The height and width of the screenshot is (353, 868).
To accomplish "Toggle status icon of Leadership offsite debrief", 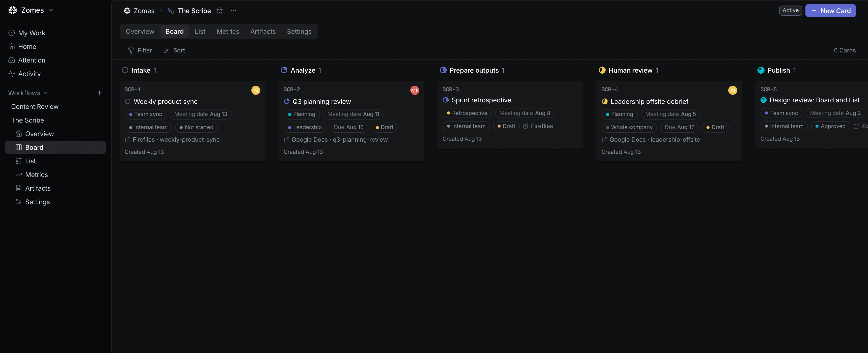I will [x=605, y=101].
